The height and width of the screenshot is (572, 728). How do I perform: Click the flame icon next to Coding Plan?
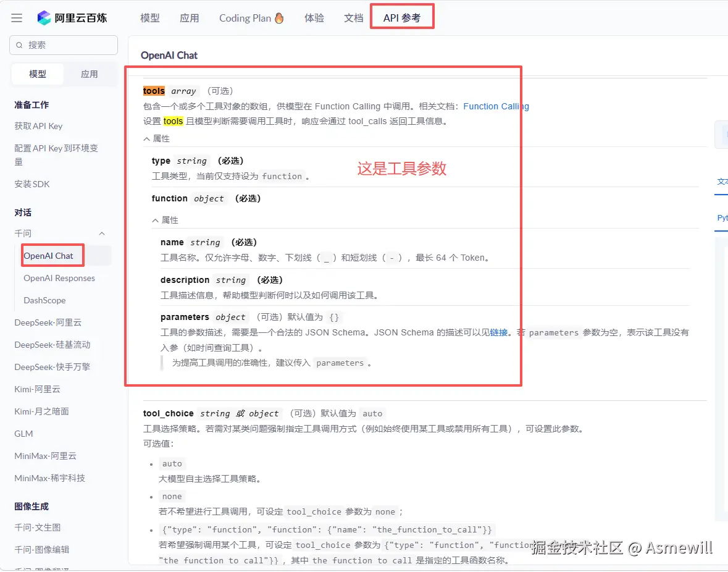pyautogui.click(x=279, y=18)
